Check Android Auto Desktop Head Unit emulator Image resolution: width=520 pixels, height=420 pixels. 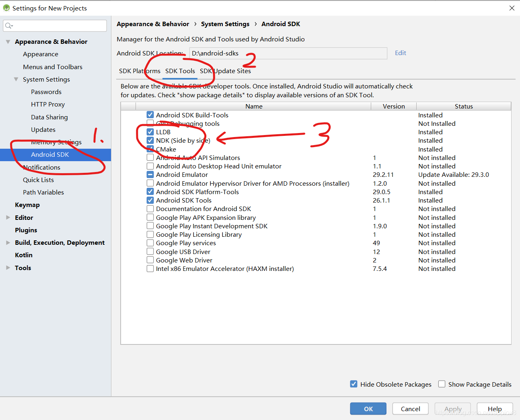[150, 166]
